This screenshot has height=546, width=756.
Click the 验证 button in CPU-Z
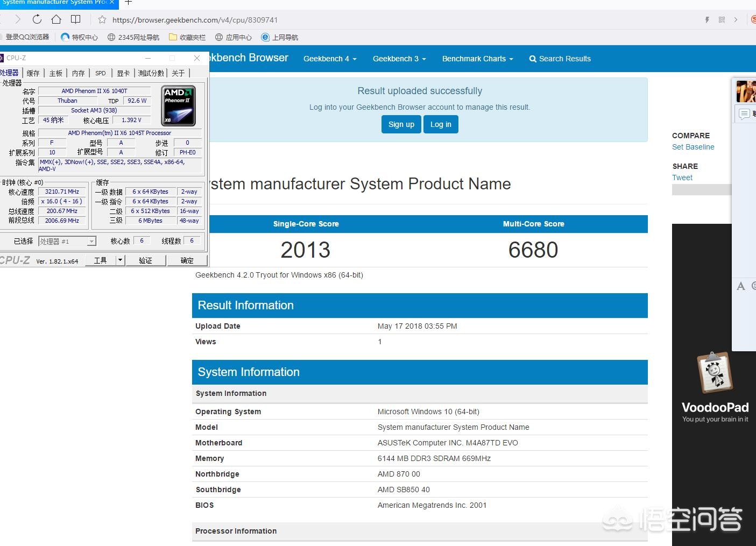point(145,260)
